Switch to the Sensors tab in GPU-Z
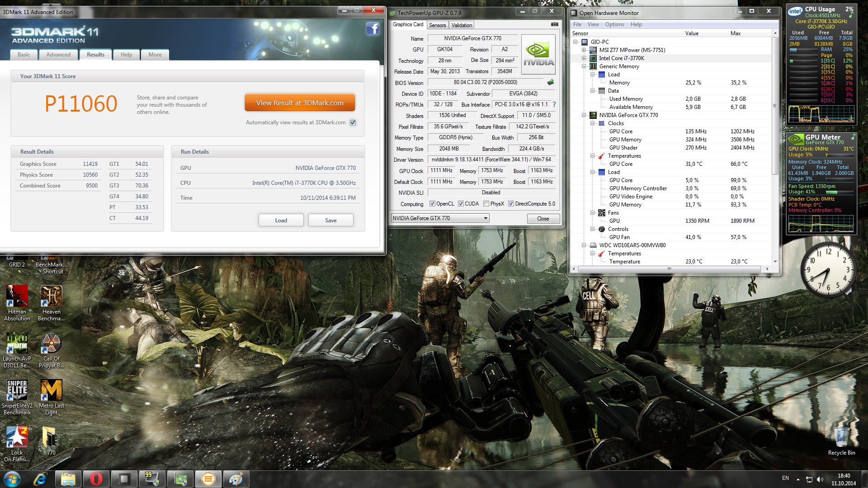The image size is (868, 488). pyautogui.click(x=437, y=25)
